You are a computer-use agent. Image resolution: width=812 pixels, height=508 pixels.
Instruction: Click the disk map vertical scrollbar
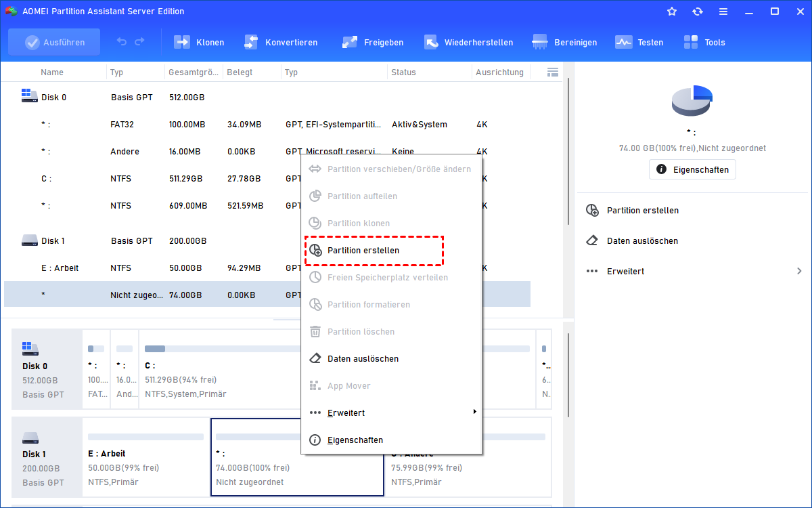[568, 376]
